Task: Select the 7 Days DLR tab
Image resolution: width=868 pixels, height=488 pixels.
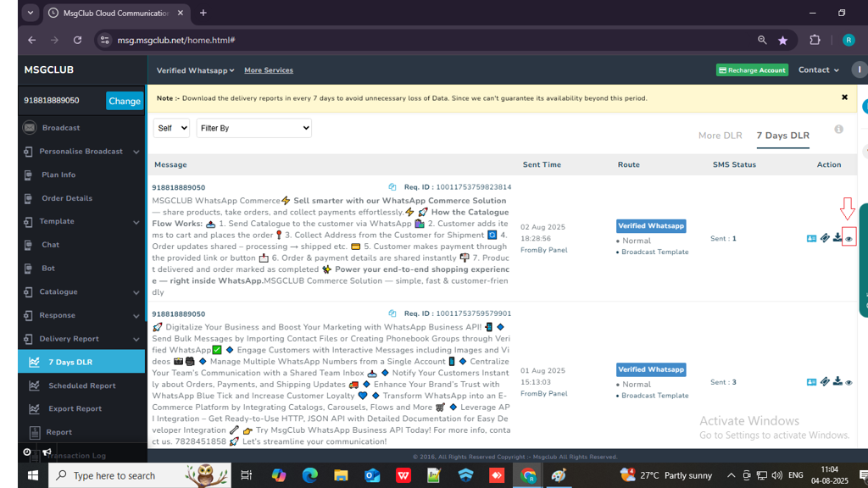Action: 782,136
